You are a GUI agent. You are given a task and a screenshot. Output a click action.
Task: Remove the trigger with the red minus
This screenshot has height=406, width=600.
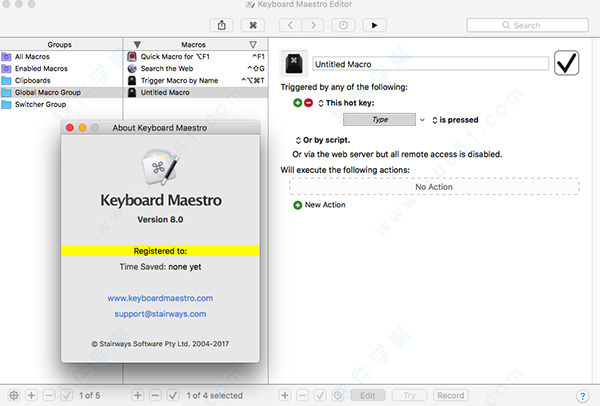(308, 103)
